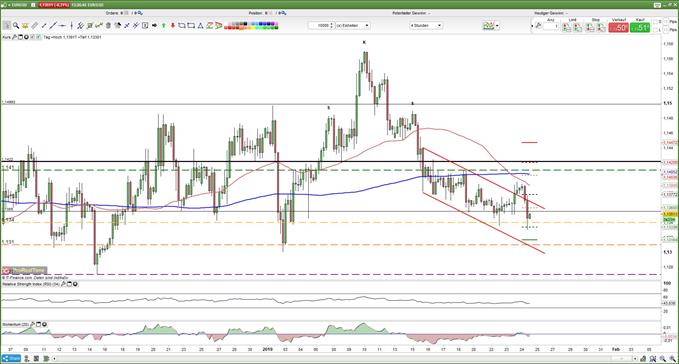Open price indicator wrench settings
Screen dimensions: 679x364
tap(14, 37)
